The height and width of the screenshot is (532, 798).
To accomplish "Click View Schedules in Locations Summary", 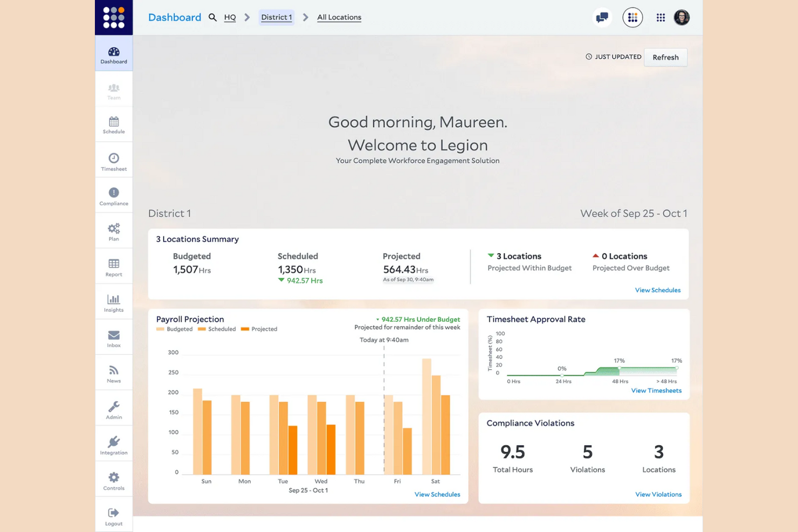I will pyautogui.click(x=658, y=290).
